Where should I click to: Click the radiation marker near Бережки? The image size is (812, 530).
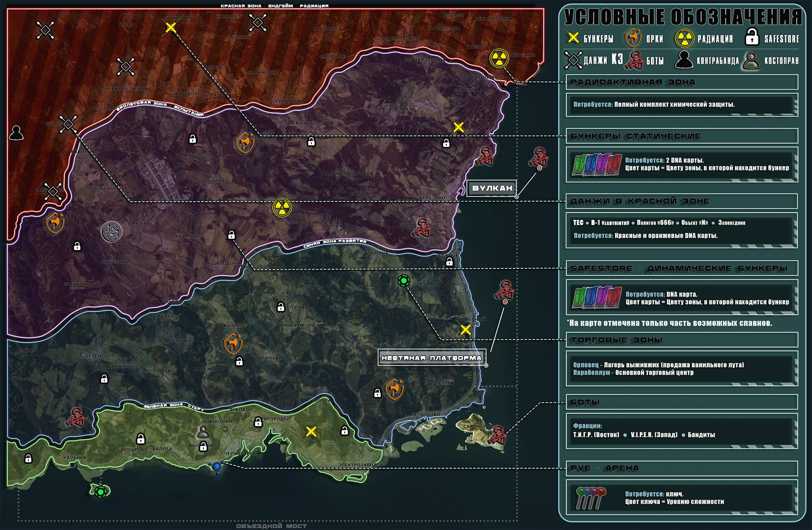coord(499,58)
